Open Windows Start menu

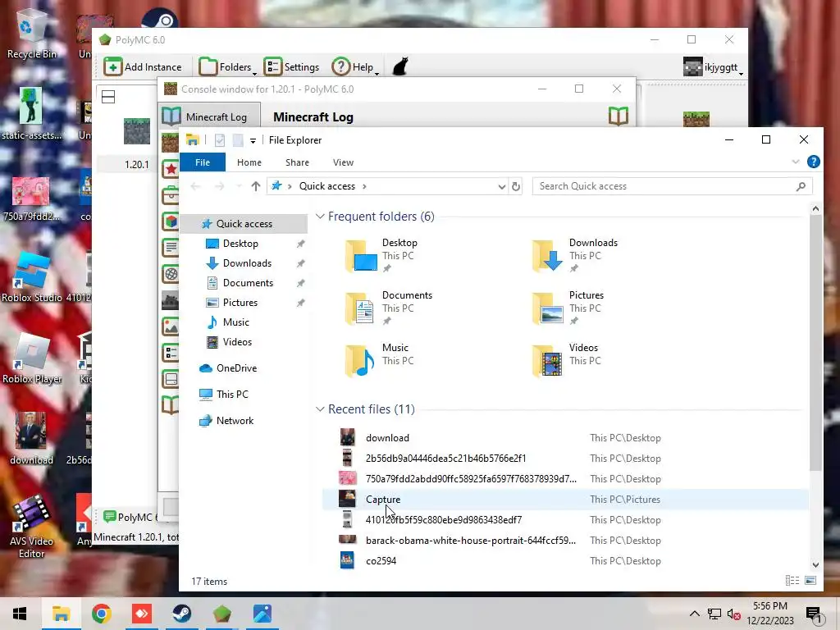(x=20, y=614)
